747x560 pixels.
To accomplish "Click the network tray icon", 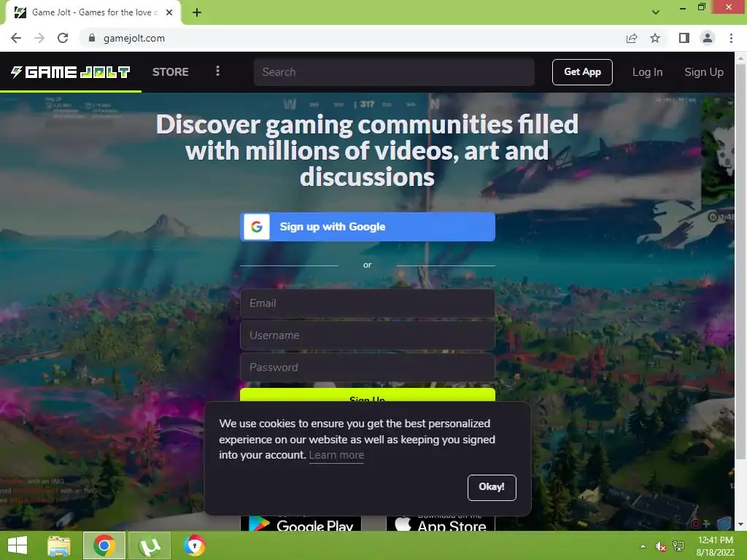I will (678, 546).
